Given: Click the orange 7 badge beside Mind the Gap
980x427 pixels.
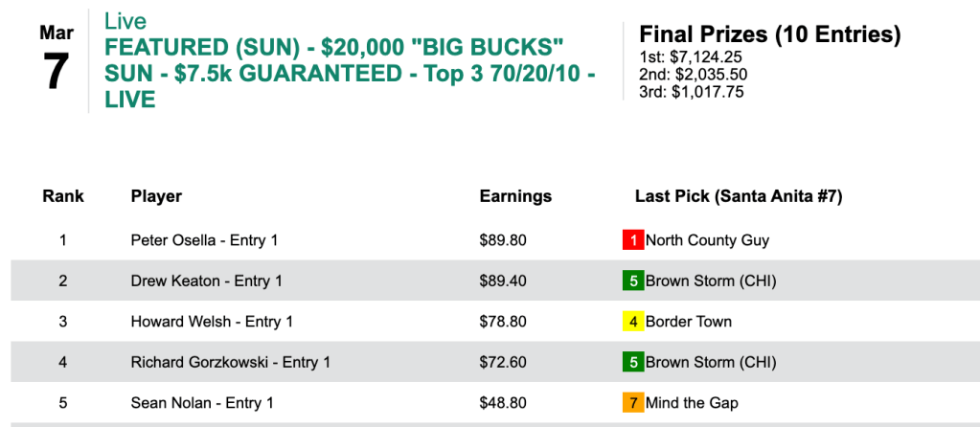Looking at the screenshot, I should click(632, 403).
